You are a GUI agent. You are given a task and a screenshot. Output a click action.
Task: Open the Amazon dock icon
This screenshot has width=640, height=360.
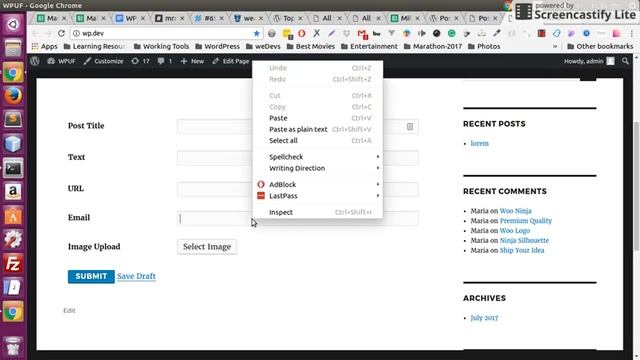[x=13, y=192]
